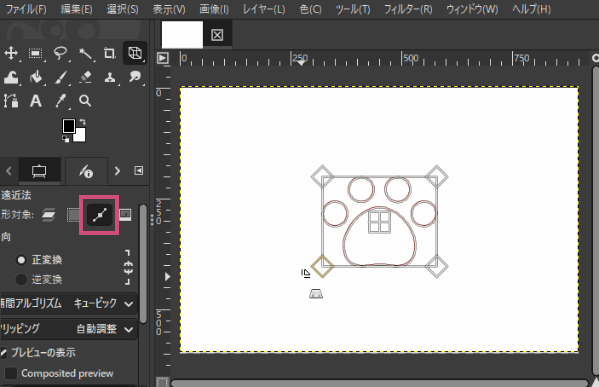This screenshot has width=599, height=387.
Task: Toggle quick mask at canvas bottom-left
Action: 162,382
